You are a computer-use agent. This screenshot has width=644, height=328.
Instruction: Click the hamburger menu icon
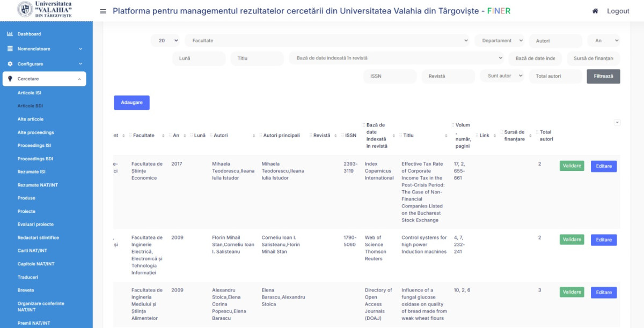(x=103, y=11)
